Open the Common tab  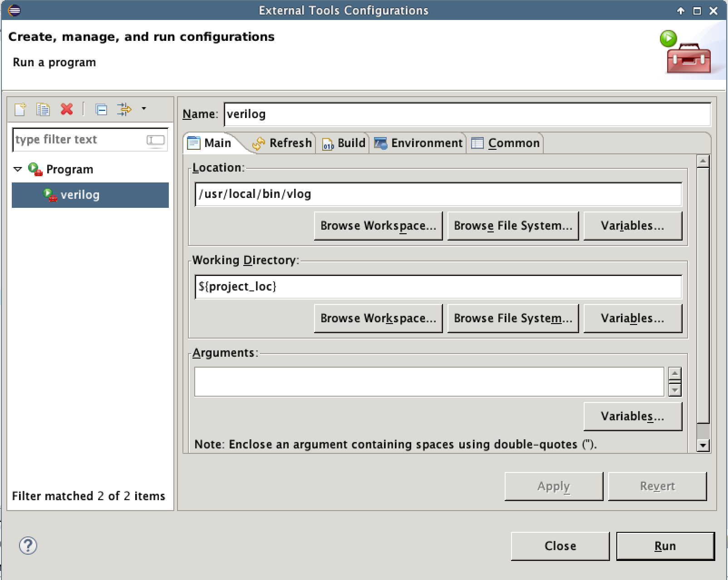(506, 143)
